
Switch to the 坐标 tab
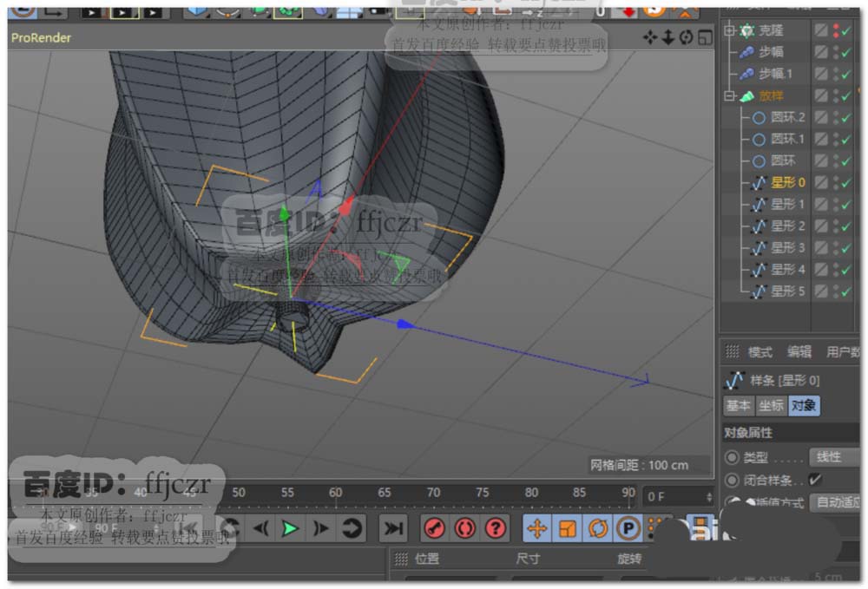(771, 406)
